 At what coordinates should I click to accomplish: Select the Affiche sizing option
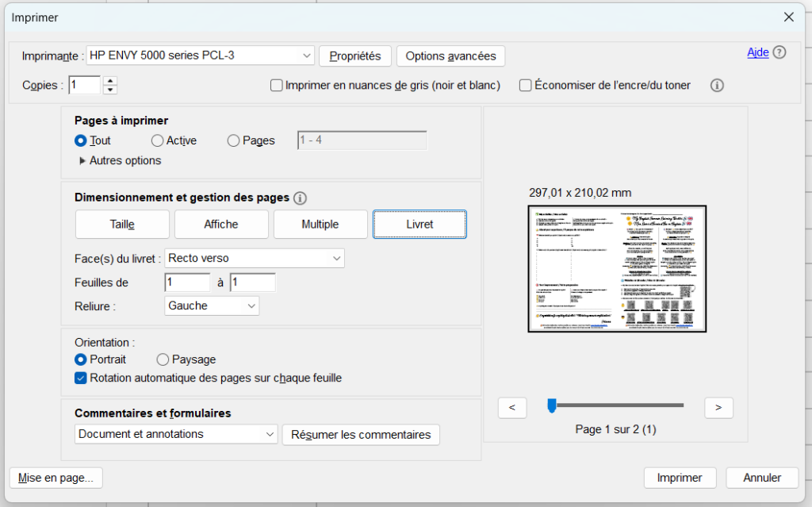pos(221,225)
